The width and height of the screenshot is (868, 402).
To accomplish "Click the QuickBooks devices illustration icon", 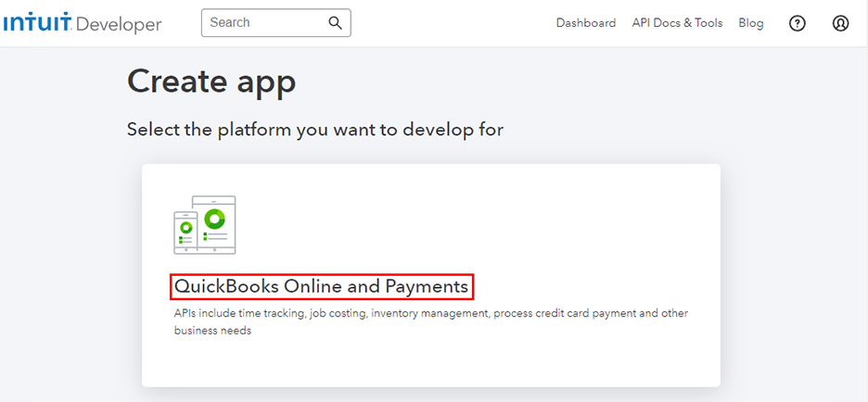I will 205,225.
